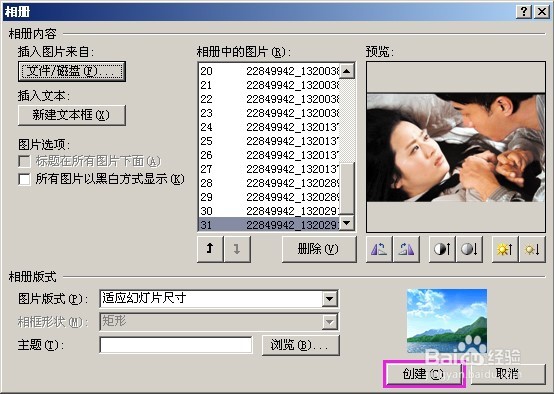The width and height of the screenshot is (554, 394).
Task: Select picture row 30 in list
Action: coord(269,211)
